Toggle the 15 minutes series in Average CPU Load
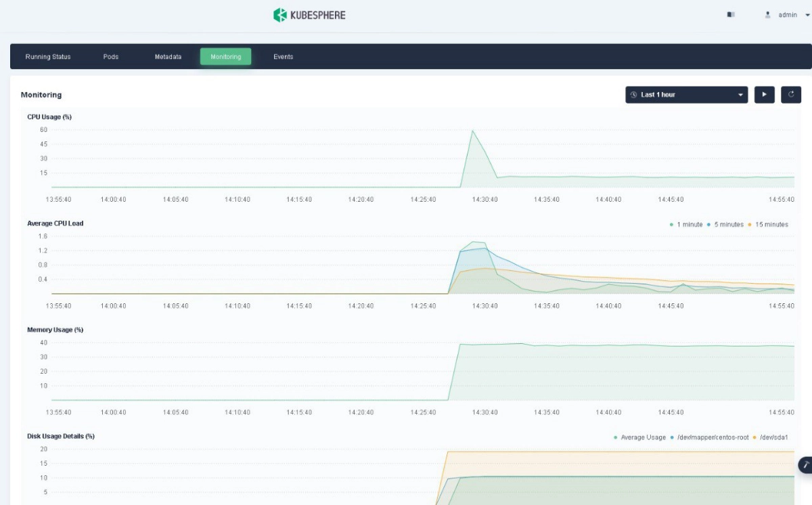 click(768, 224)
